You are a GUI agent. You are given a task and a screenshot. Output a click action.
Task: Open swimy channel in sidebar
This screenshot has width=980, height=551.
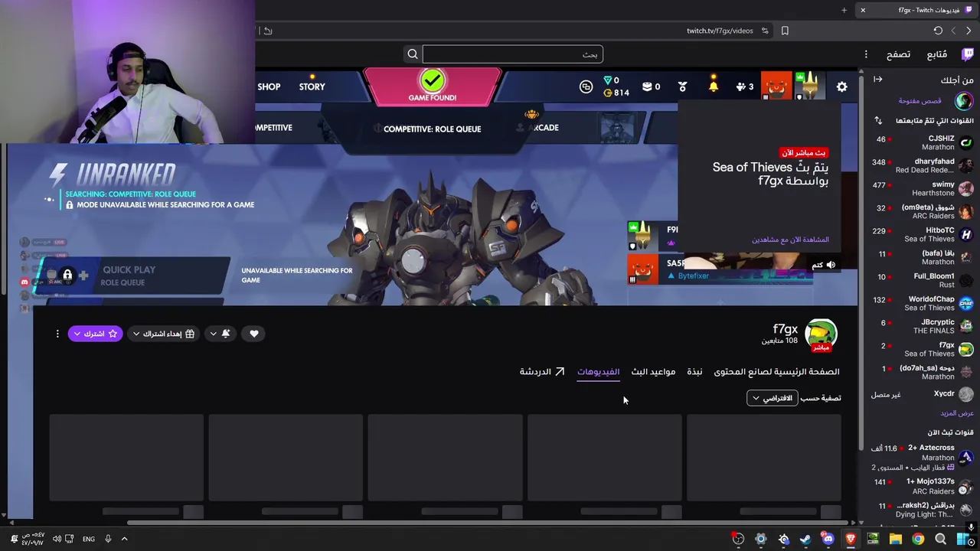tap(923, 189)
